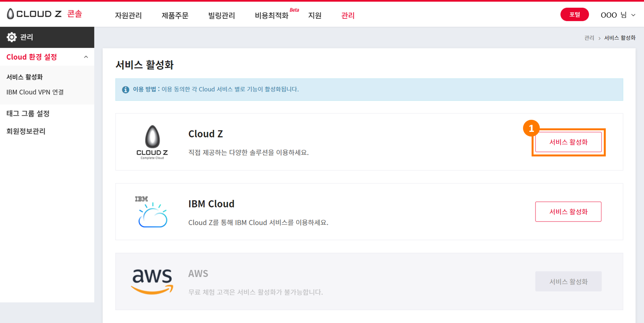644x323 pixels.
Task: Select the 관리 top menu item
Action: (348, 16)
